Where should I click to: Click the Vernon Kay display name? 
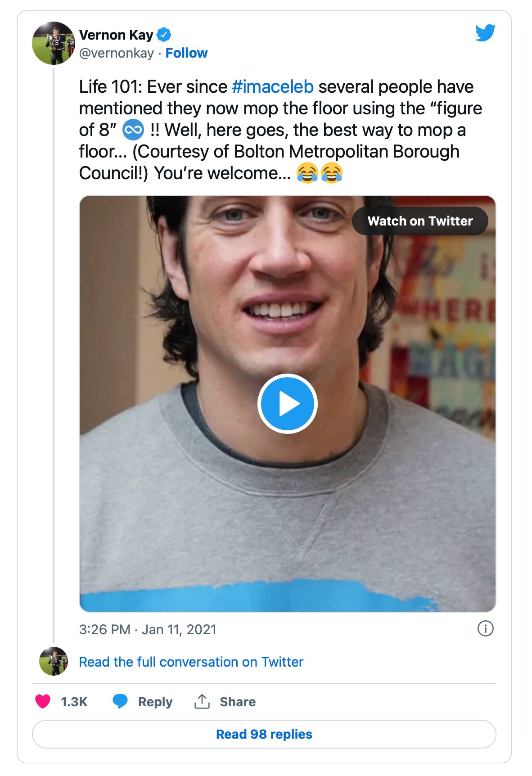point(116,35)
